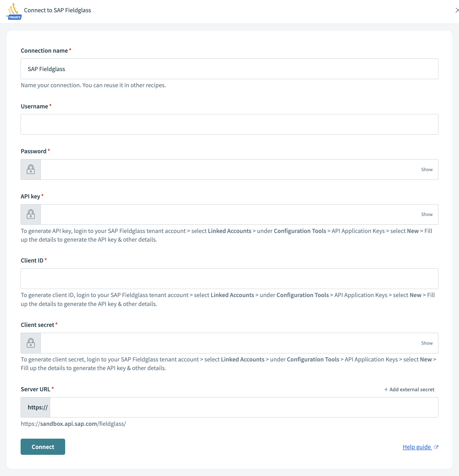Click the lock icon beside Password field
Image resolution: width=459 pixels, height=476 pixels.
(x=31, y=169)
